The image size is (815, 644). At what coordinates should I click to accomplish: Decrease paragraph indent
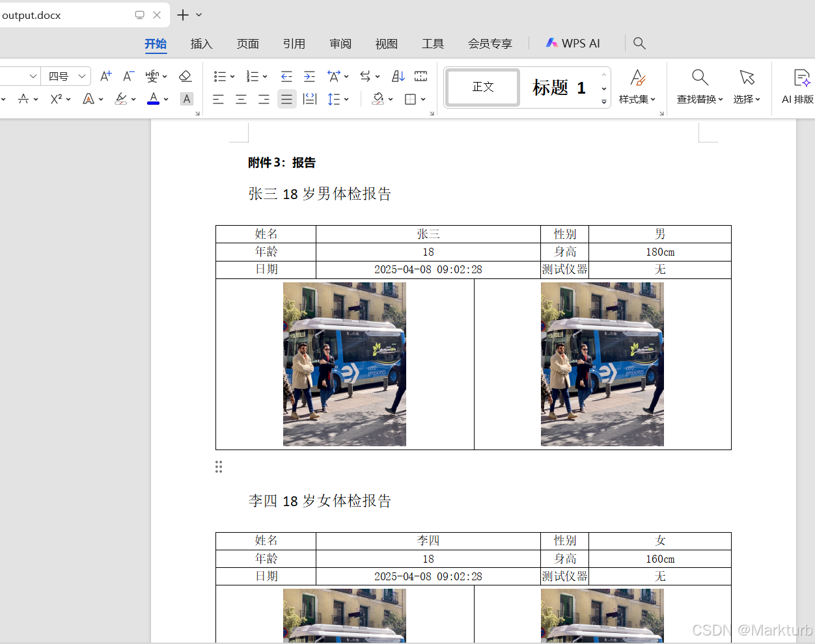286,76
